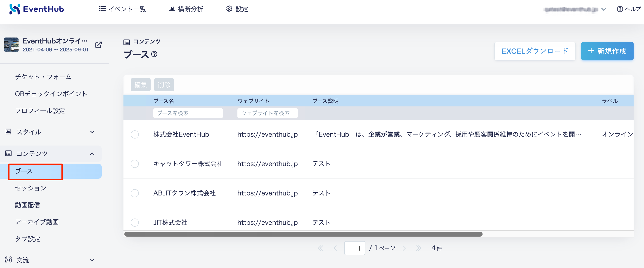Click the event thumbnail image in sidebar

coord(11,45)
